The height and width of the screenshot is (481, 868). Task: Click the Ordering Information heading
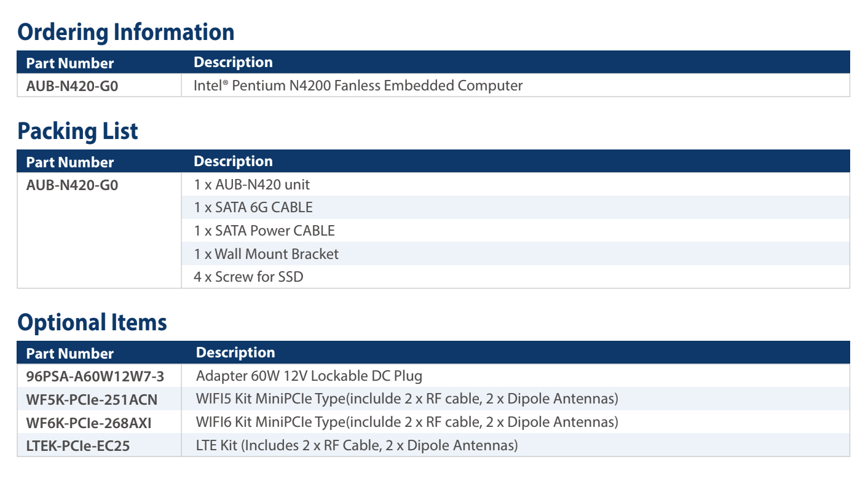(126, 32)
